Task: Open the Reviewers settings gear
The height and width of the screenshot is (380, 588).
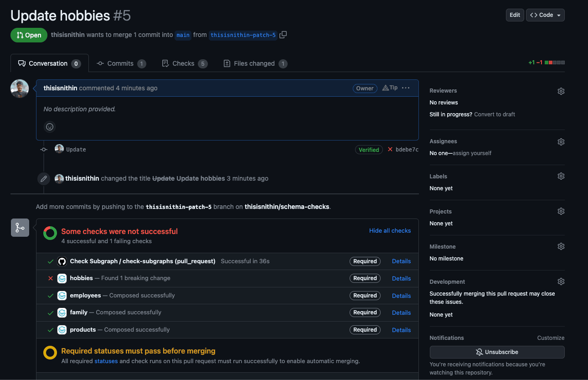Action: click(561, 91)
